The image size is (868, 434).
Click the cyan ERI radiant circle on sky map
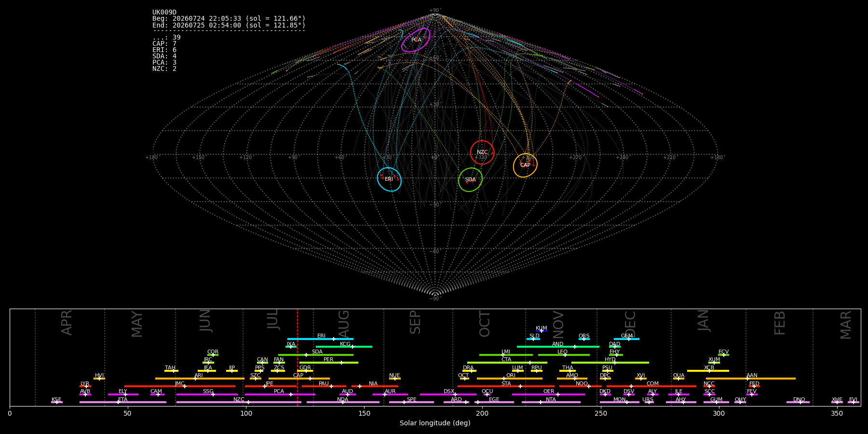coord(389,179)
